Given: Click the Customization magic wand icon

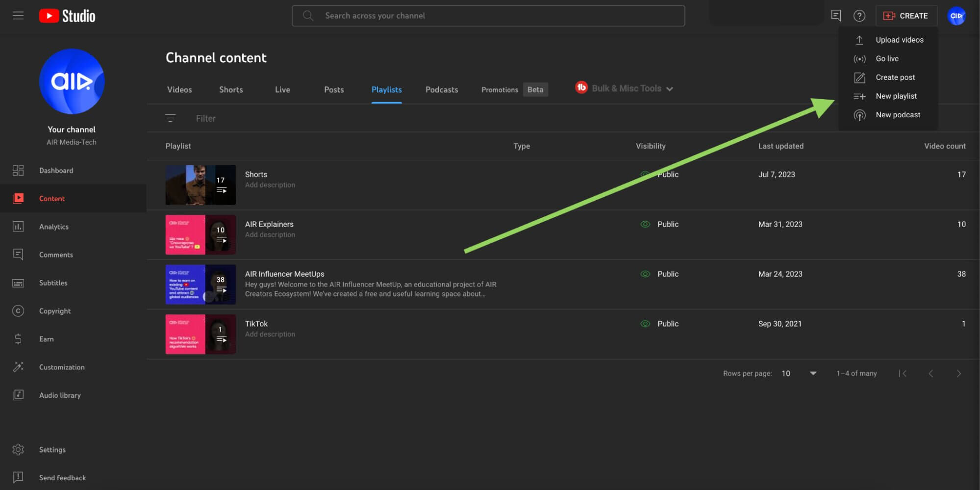Looking at the screenshot, I should coord(18,367).
